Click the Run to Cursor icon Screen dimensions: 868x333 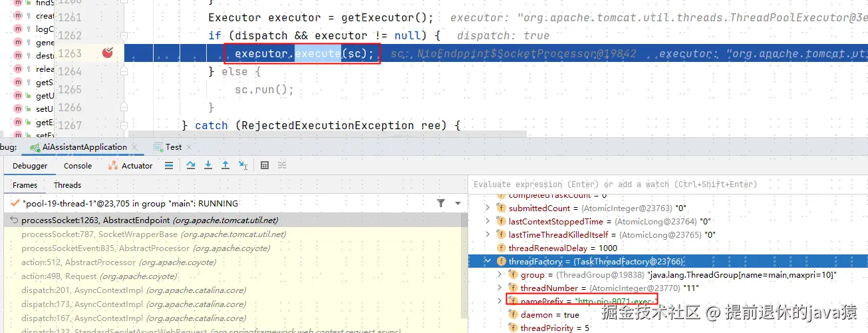pyautogui.click(x=243, y=165)
